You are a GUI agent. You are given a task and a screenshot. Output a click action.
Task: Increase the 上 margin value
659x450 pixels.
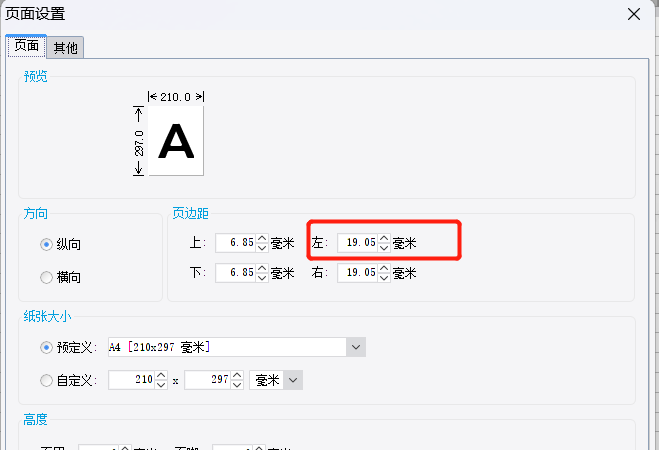pos(262,238)
